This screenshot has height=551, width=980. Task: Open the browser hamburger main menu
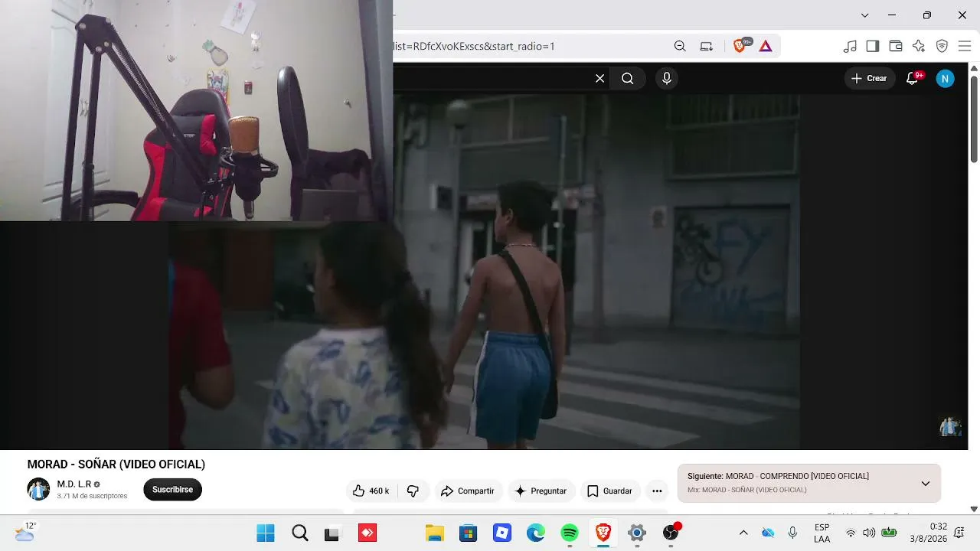click(965, 46)
